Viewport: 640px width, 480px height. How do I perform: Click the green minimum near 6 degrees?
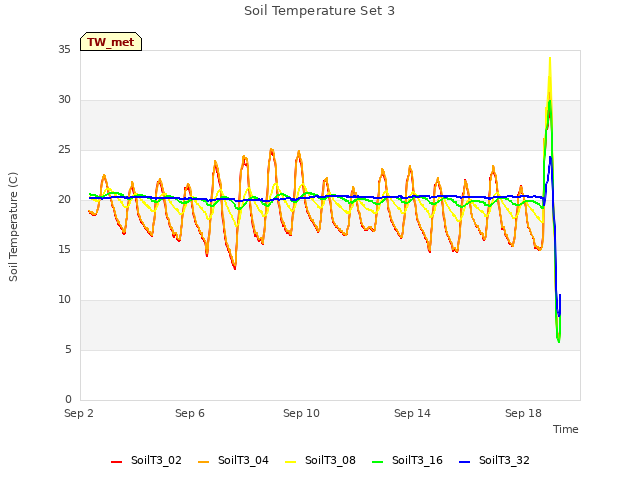click(559, 341)
